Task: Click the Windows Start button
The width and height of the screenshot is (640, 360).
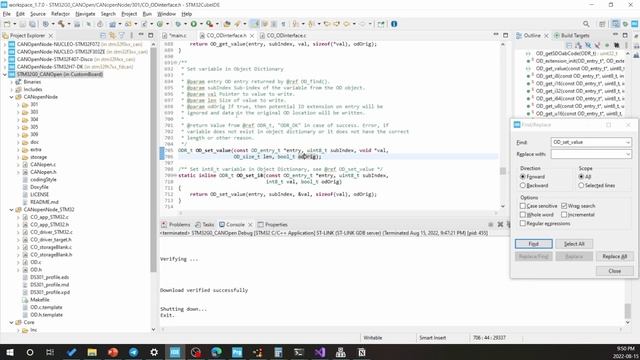Action: (10, 352)
